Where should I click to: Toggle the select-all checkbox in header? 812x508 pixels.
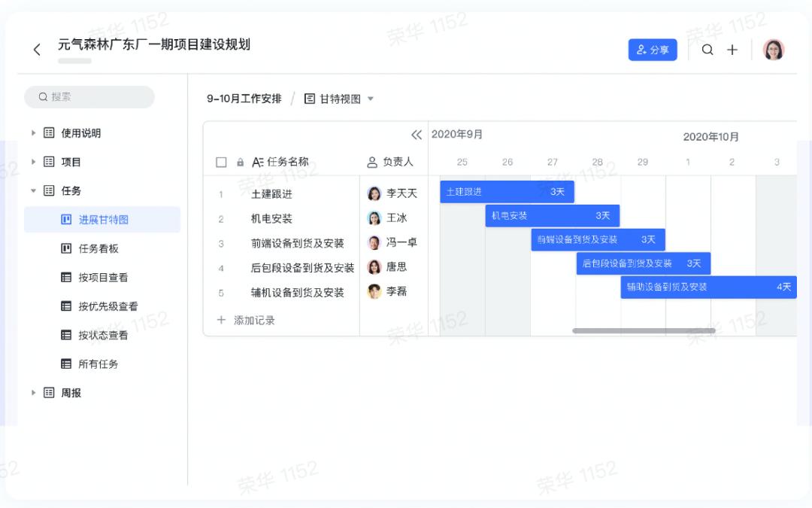221,162
